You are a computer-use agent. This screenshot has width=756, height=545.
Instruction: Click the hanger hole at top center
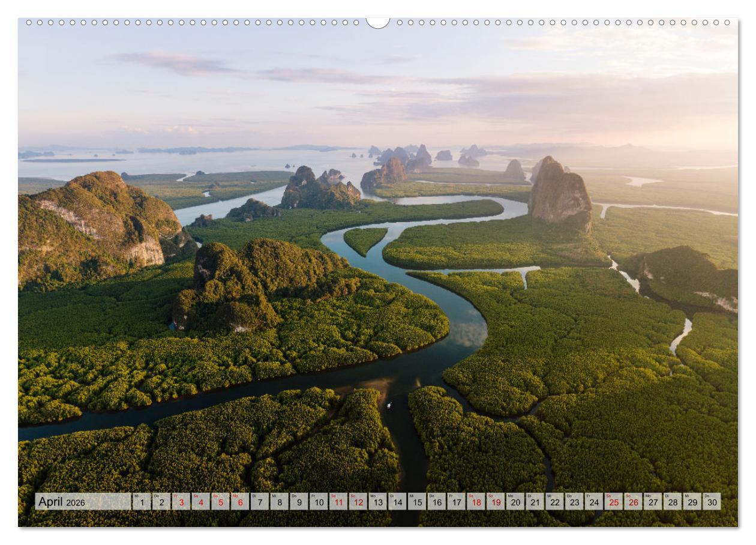(x=378, y=21)
